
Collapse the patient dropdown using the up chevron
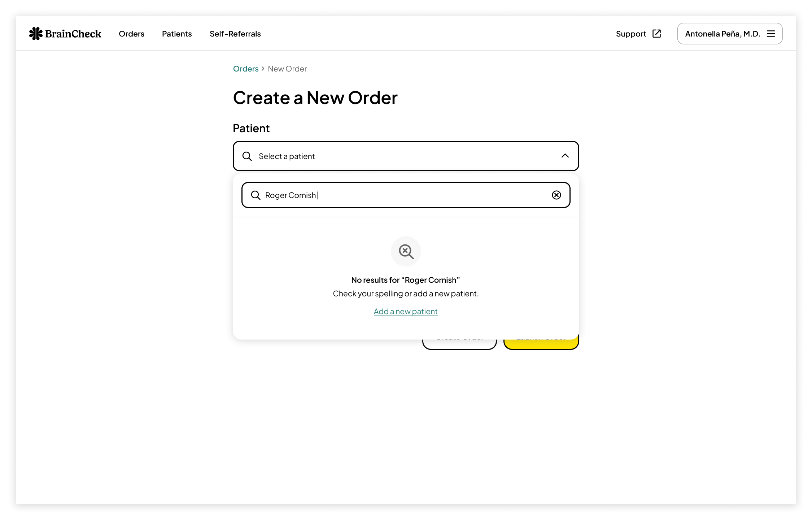pyautogui.click(x=565, y=156)
